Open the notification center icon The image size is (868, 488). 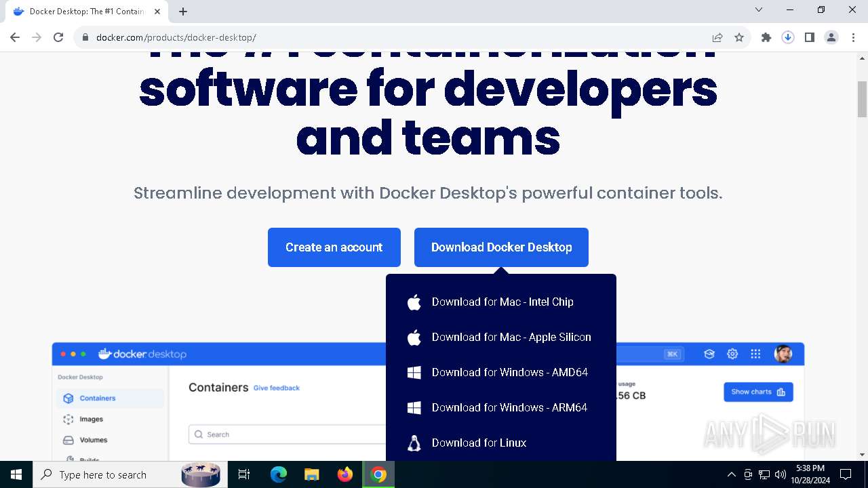pyautogui.click(x=846, y=474)
